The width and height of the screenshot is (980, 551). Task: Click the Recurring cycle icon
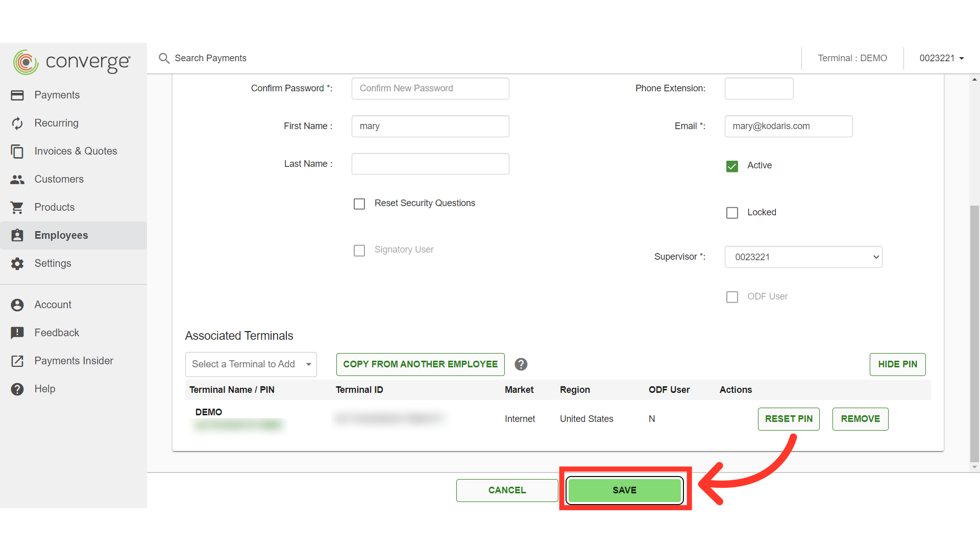click(17, 123)
